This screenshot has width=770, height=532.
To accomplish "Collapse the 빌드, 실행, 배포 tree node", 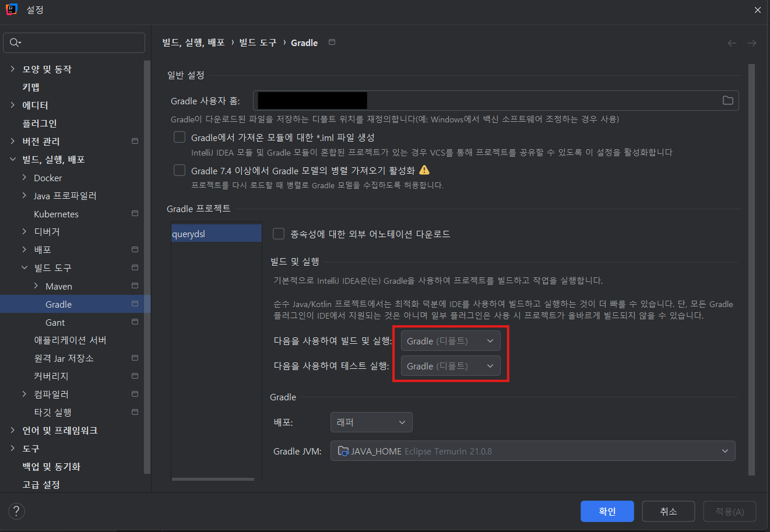I will 13,159.
